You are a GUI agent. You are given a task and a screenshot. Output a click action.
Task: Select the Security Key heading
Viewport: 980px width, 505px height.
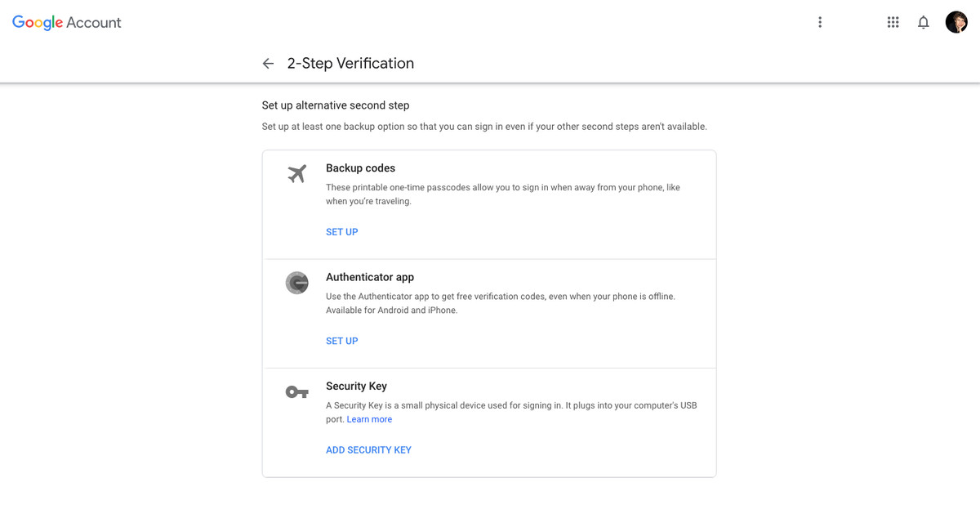point(356,386)
